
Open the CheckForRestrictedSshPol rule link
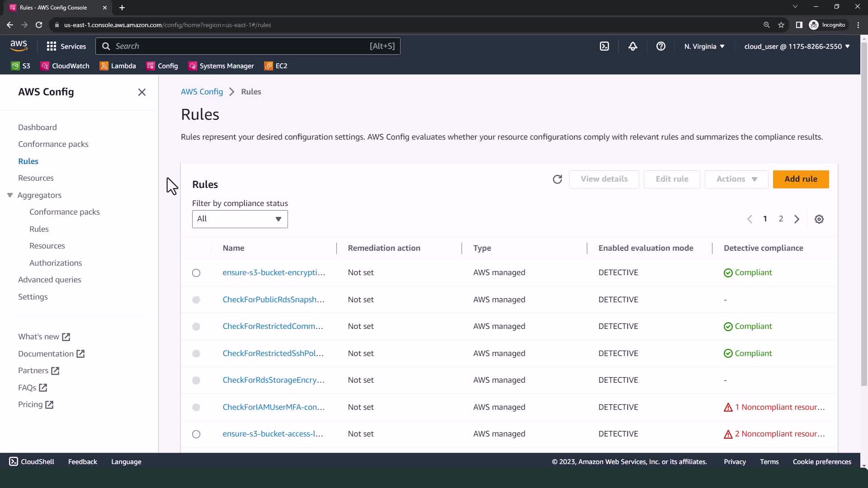coord(273,353)
